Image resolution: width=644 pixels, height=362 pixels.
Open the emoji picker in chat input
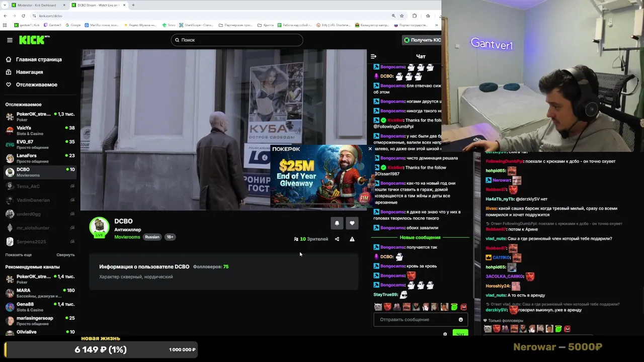point(461,320)
